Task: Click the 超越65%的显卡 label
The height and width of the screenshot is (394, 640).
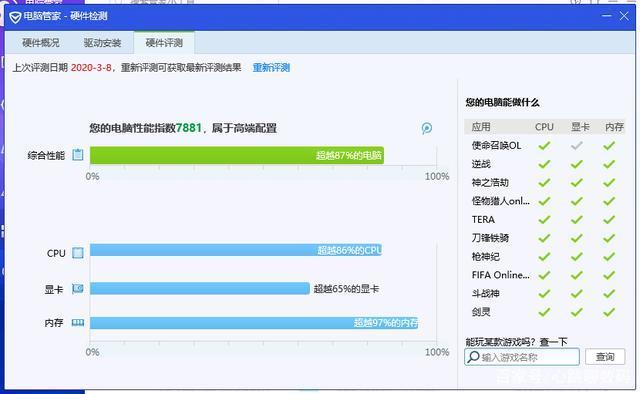Action: click(346, 289)
